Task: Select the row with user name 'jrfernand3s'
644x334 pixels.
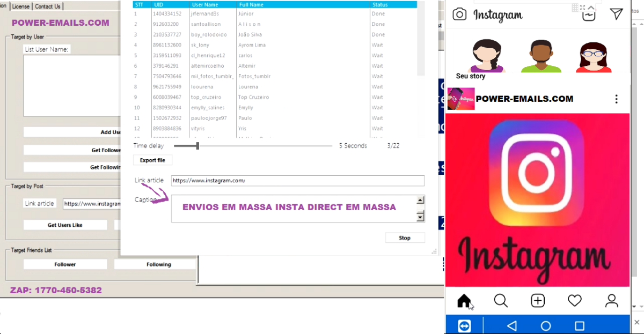Action: [x=275, y=14]
